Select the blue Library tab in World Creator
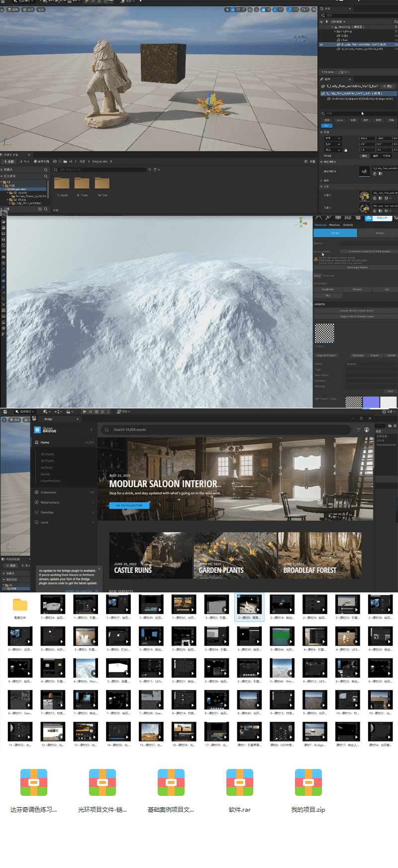Screen dimensions: 398x868 coord(335,233)
